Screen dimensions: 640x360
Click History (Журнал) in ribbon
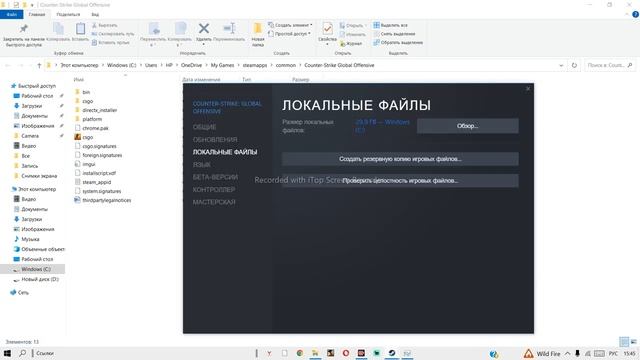351,43
